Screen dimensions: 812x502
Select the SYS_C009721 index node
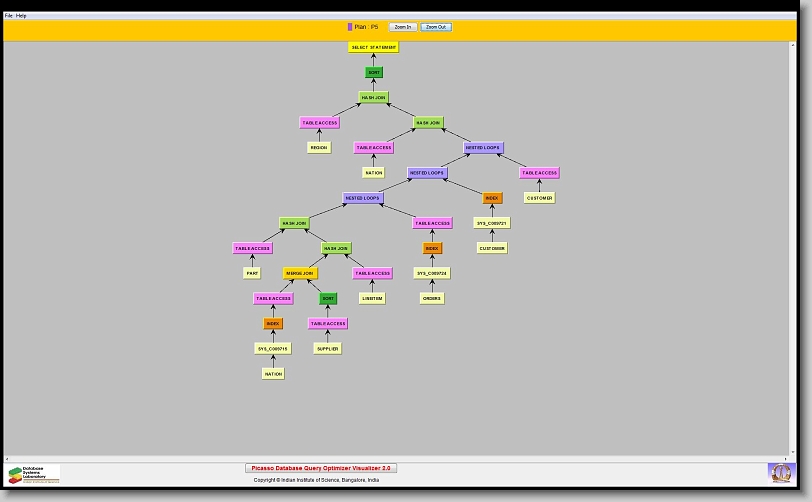coord(493,223)
